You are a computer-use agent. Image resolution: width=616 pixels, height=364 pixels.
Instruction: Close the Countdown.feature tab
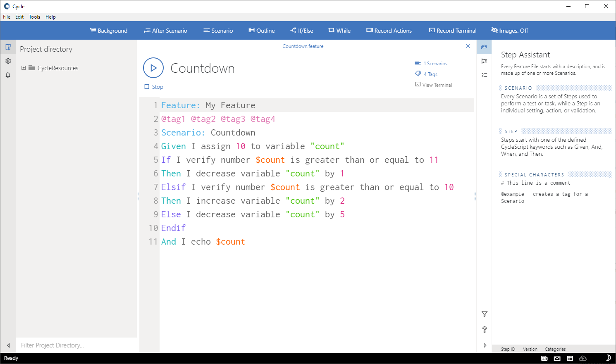click(468, 46)
